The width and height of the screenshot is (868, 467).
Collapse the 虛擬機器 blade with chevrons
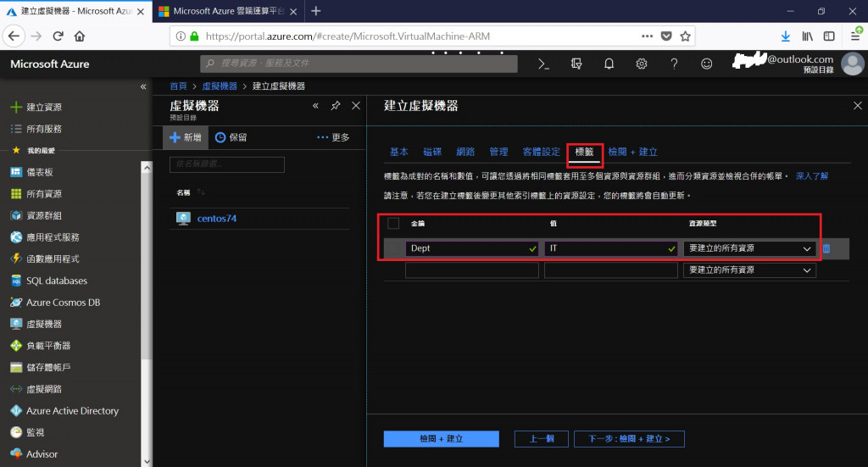click(x=315, y=106)
